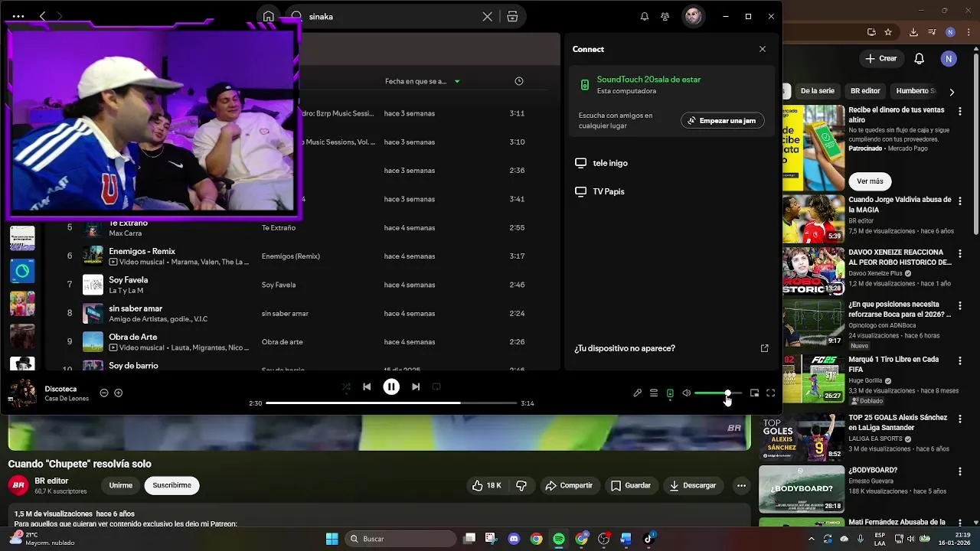Open lyrics microphone icon

[637, 393]
